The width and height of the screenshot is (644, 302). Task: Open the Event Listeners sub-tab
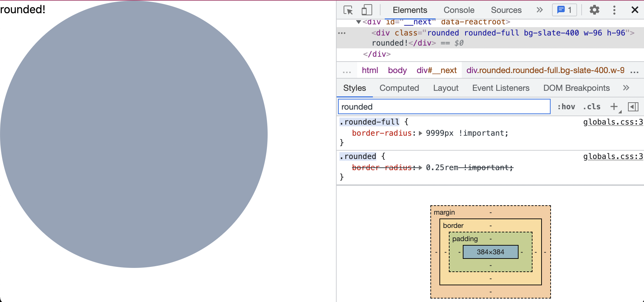[501, 88]
